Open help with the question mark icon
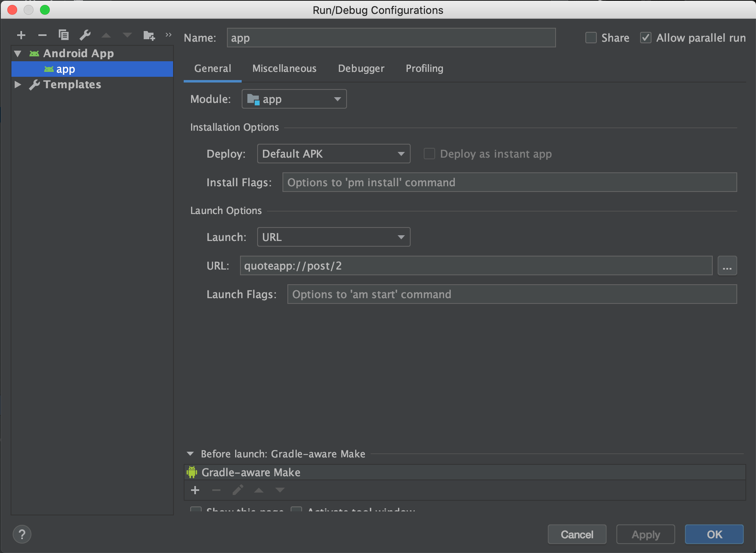The height and width of the screenshot is (553, 756). coord(22,534)
